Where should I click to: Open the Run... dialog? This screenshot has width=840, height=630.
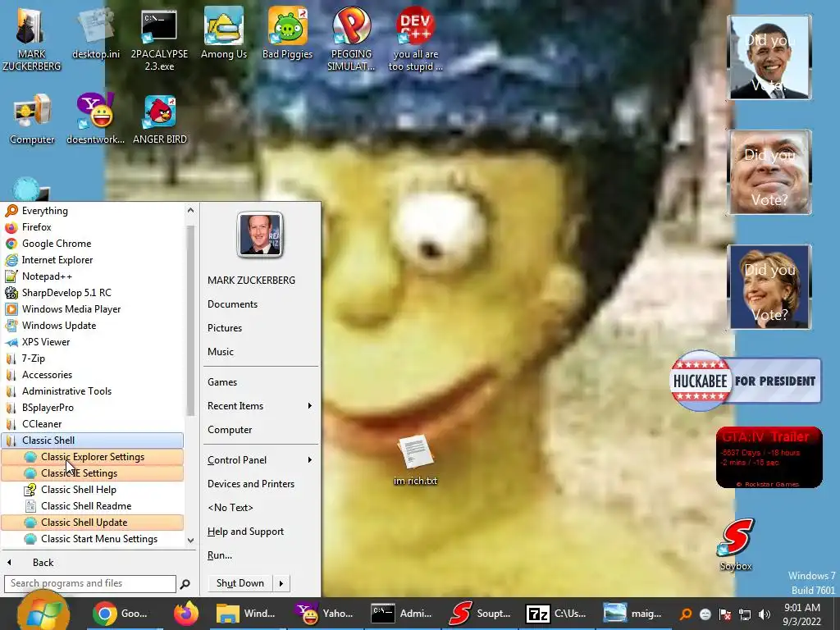pos(260,555)
